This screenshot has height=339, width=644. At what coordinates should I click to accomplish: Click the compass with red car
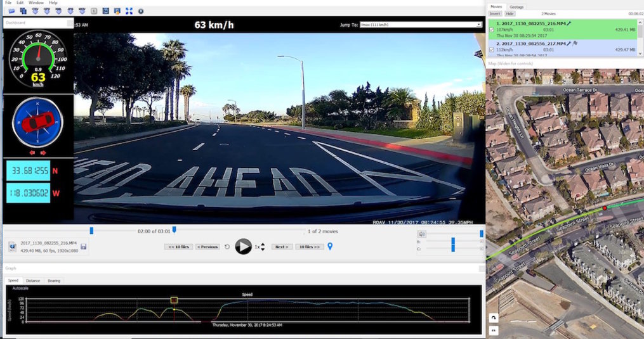coord(37,122)
